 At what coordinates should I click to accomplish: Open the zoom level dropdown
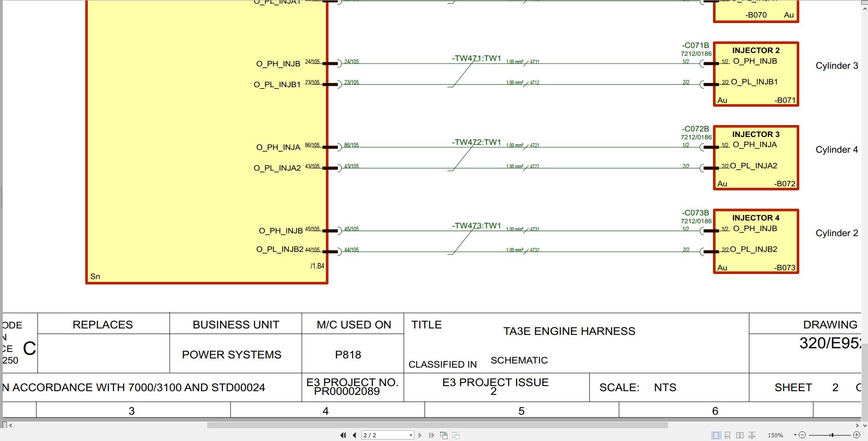795,435
